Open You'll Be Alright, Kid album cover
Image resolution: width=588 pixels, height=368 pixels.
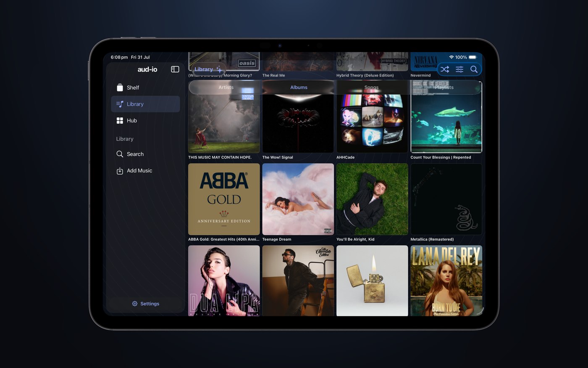372,199
